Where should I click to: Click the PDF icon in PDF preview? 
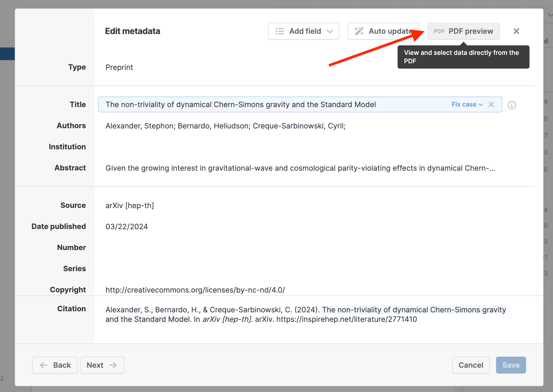pyautogui.click(x=439, y=31)
